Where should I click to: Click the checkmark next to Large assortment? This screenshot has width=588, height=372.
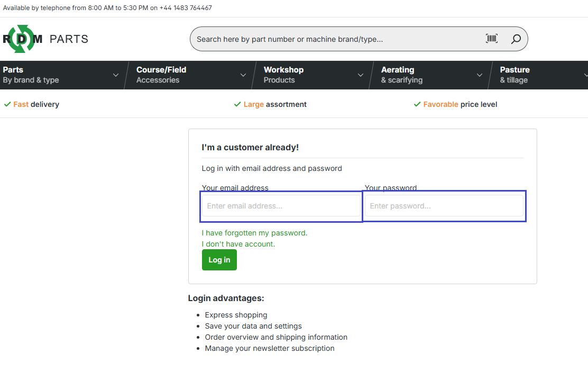[x=237, y=104]
